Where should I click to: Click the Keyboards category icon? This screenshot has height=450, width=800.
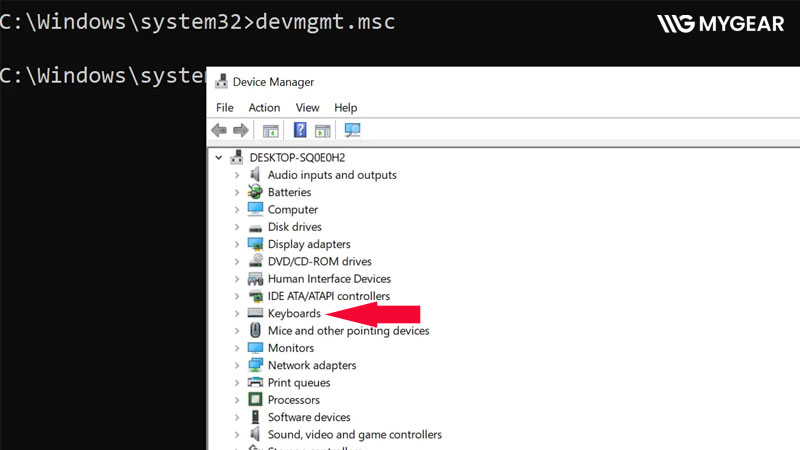pyautogui.click(x=255, y=313)
